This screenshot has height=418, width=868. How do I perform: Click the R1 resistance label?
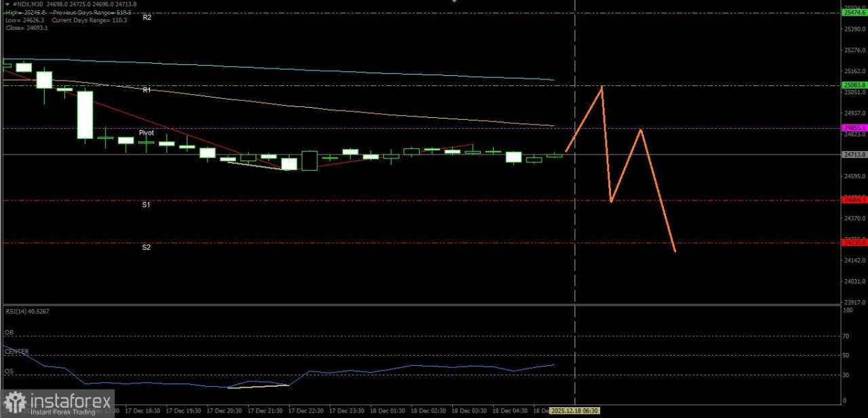tap(146, 89)
